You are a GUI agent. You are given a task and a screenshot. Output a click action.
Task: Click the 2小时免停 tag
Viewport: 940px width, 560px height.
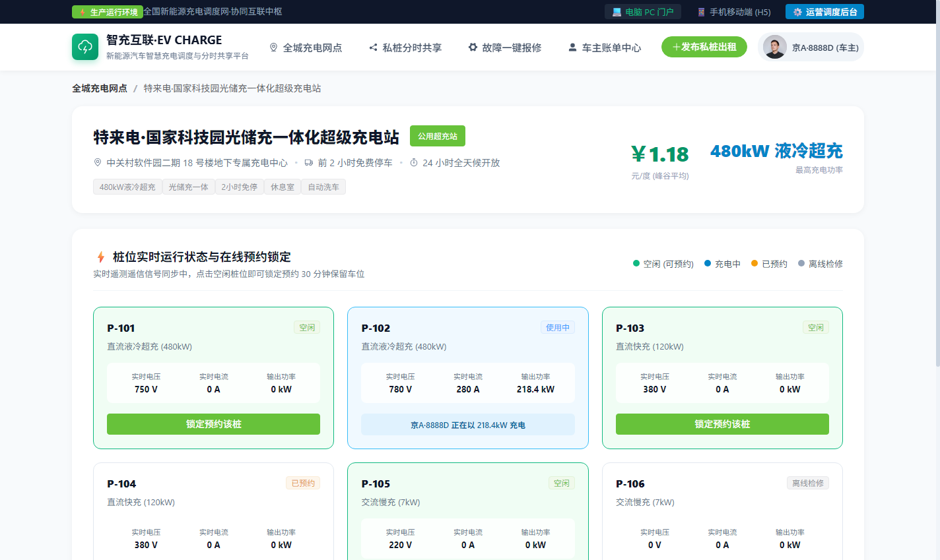[x=239, y=187]
